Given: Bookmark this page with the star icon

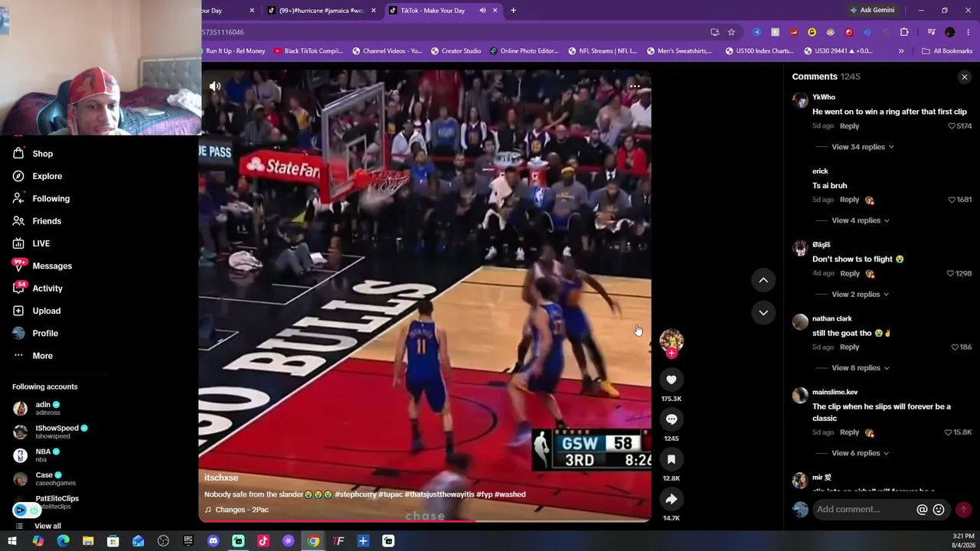Looking at the screenshot, I should pos(731,32).
